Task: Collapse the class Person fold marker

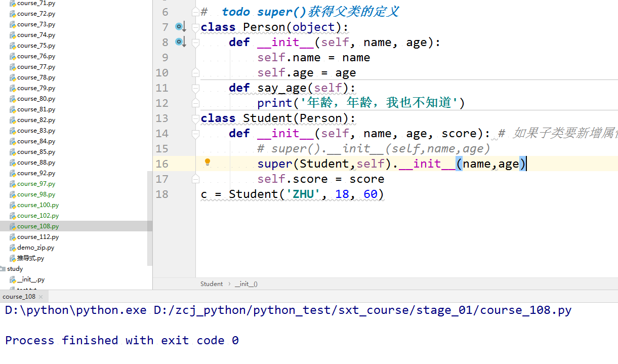Action: coord(195,27)
